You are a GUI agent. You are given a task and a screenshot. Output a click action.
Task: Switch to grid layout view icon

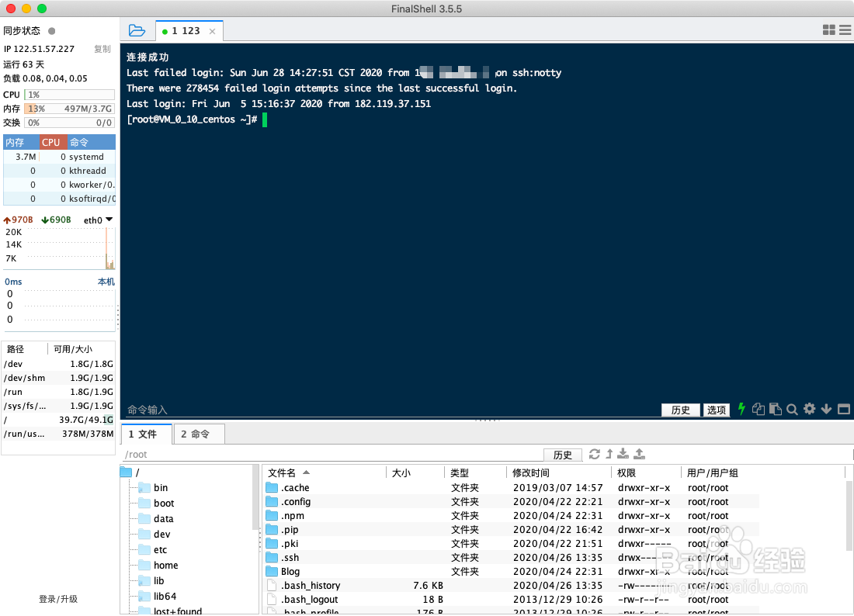(829, 30)
